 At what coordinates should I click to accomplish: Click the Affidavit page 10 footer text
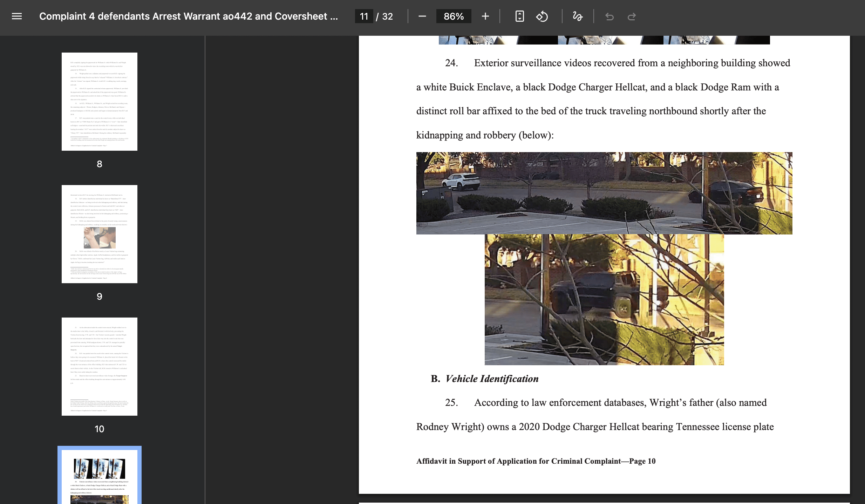[x=536, y=461]
